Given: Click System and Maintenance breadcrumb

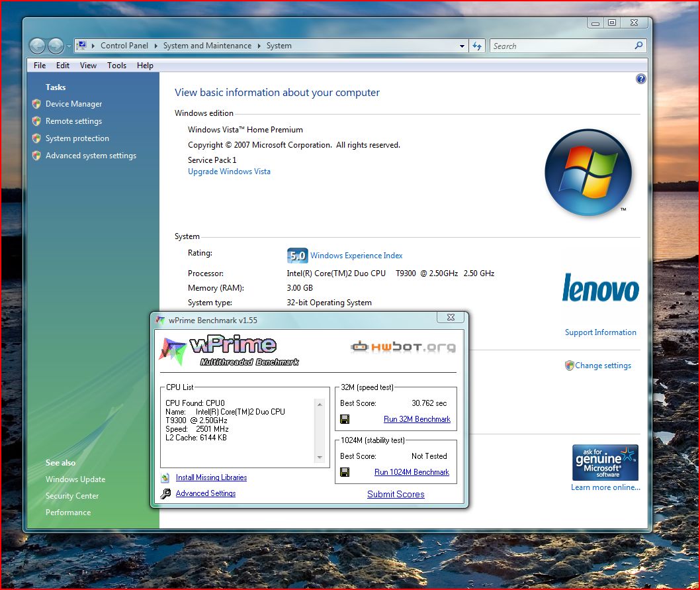Looking at the screenshot, I should [x=207, y=46].
